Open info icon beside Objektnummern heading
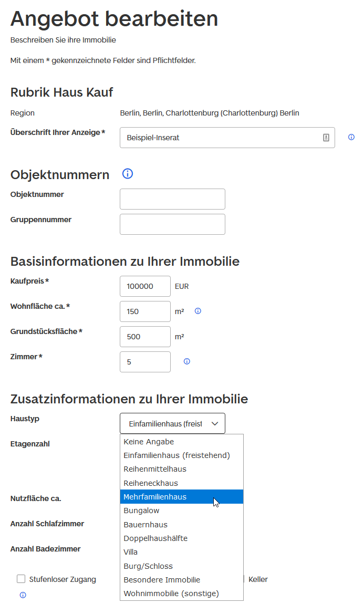 [x=127, y=174]
